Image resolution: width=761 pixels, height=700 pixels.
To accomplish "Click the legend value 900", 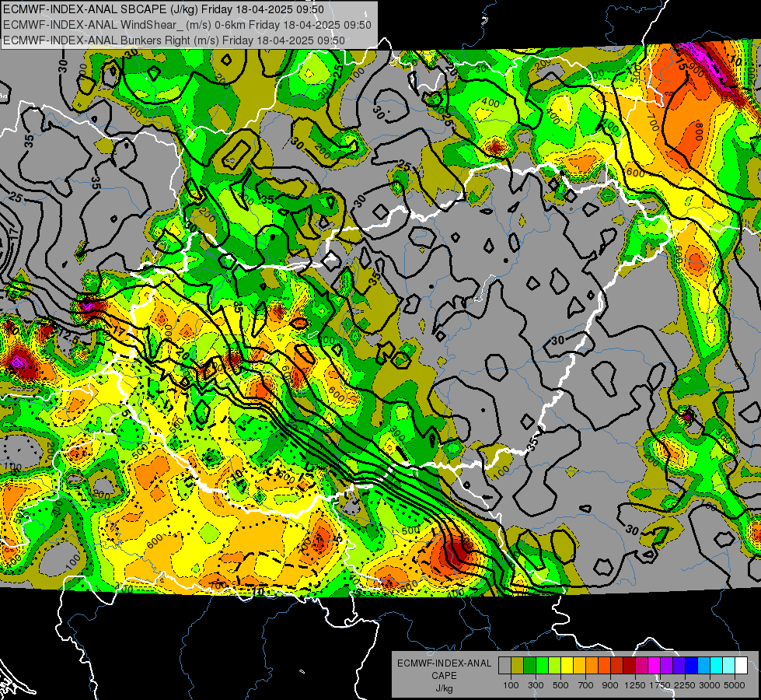I will pos(610,685).
